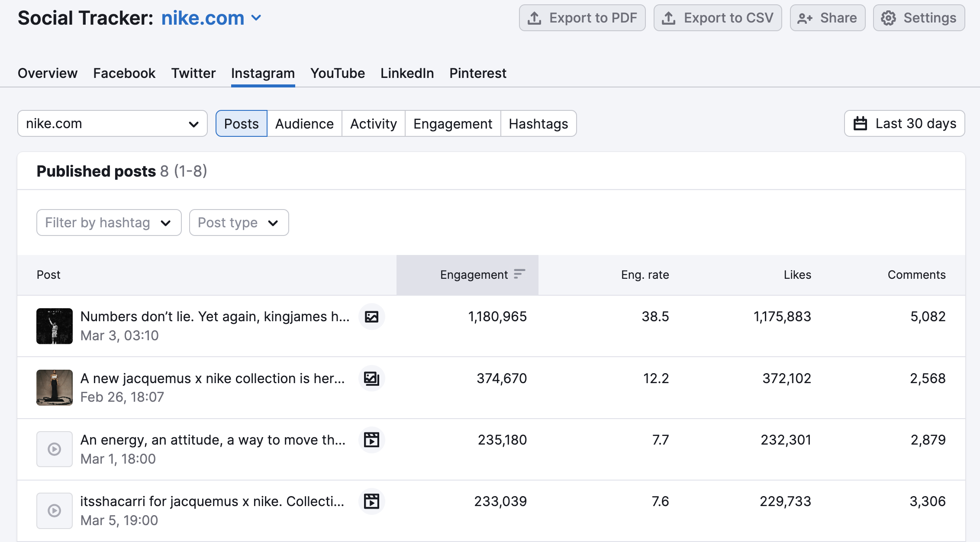This screenshot has width=980, height=542.
Task: Expand the Post type filter
Action: coord(239,223)
